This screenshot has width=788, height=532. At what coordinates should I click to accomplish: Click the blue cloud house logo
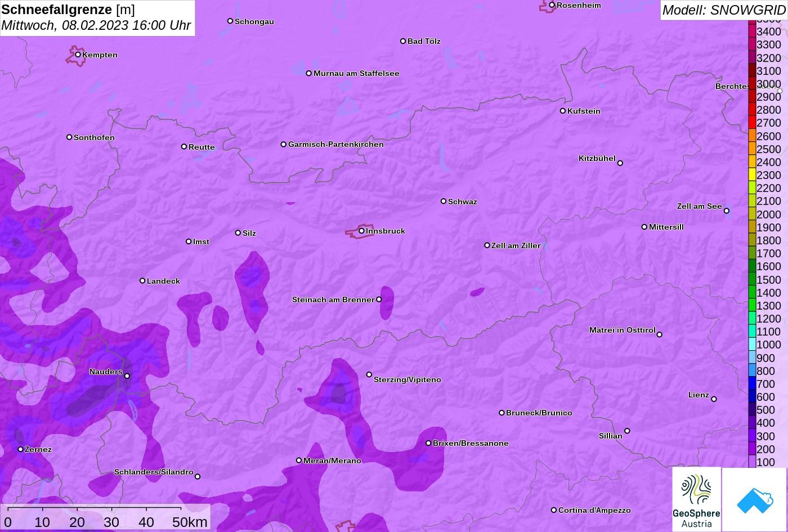click(x=754, y=499)
